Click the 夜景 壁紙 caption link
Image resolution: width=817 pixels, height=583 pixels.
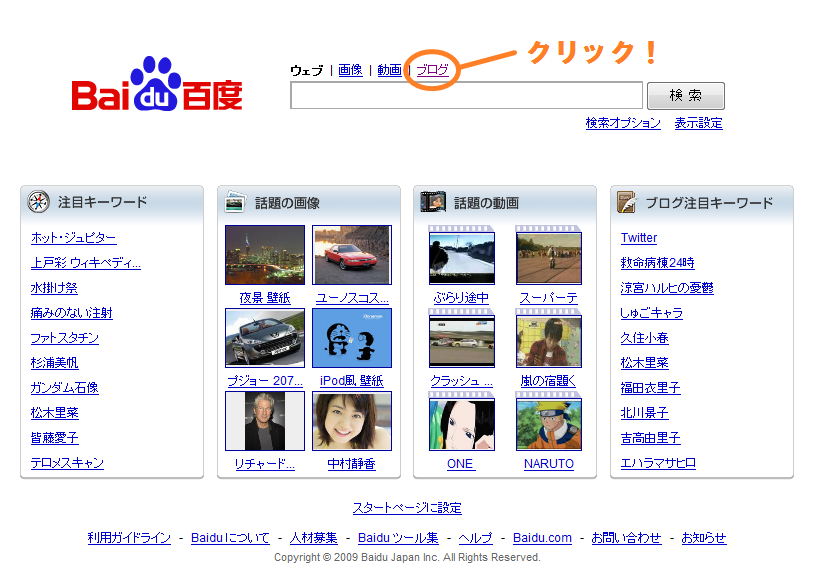pos(265,297)
